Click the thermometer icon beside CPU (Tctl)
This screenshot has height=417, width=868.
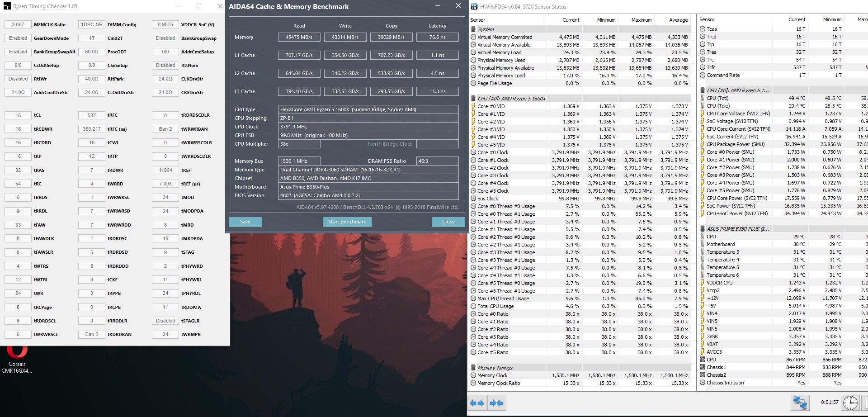click(x=703, y=98)
